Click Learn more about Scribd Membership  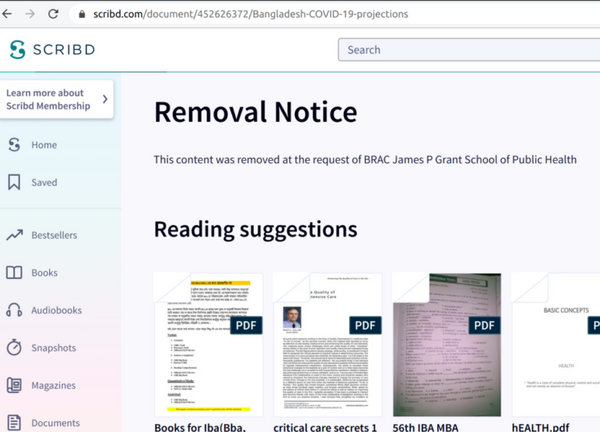[57, 99]
